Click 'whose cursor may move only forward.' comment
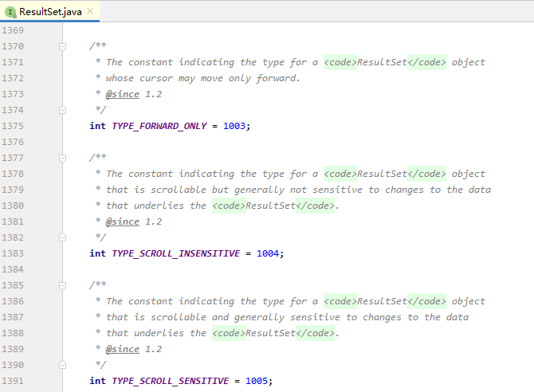Image resolution: width=534 pixels, height=392 pixels. point(203,78)
